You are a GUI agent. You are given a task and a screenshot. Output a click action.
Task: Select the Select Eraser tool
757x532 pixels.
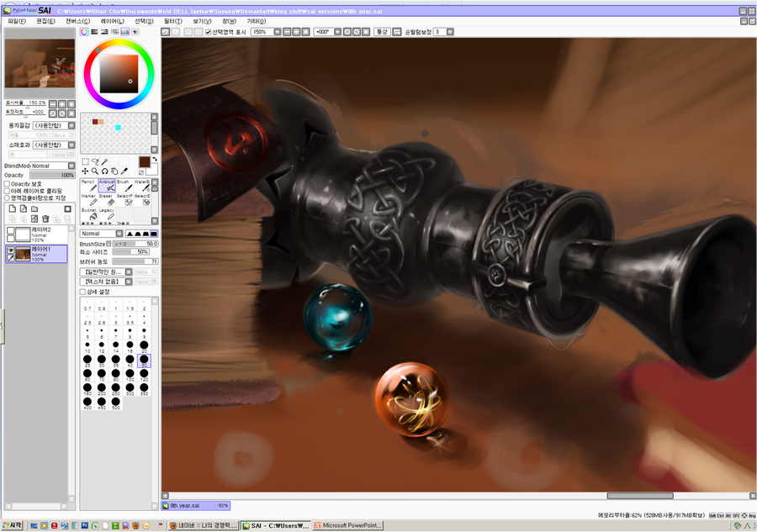[142, 200]
